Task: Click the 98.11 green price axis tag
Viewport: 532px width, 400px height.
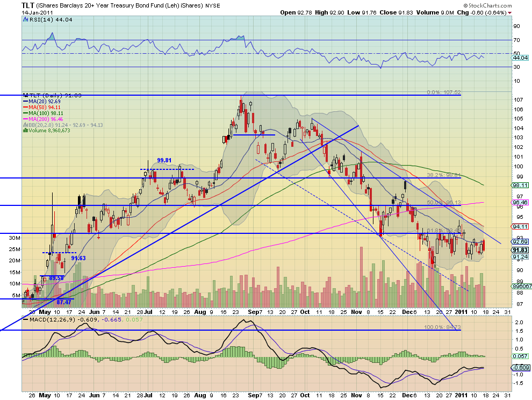Action: tap(520, 185)
